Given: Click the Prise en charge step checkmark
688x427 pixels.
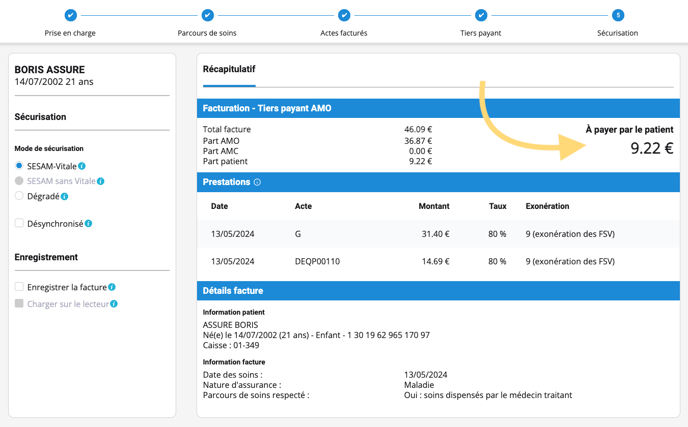Looking at the screenshot, I should (70, 15).
